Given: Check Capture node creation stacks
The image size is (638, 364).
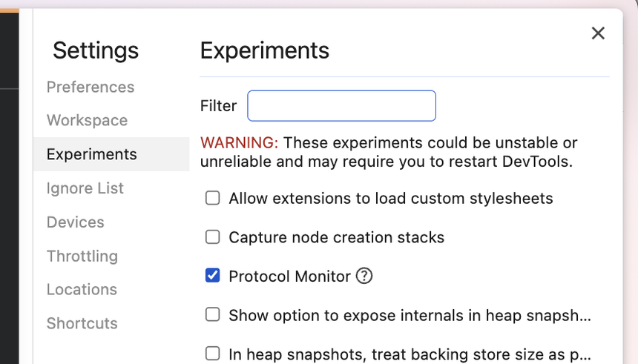Looking at the screenshot, I should click(x=213, y=237).
